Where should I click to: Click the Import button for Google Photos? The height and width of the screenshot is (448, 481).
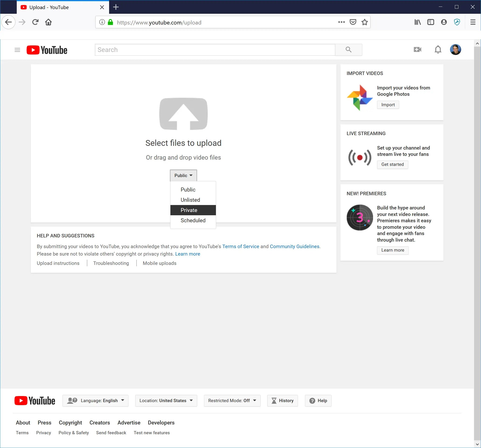388,105
